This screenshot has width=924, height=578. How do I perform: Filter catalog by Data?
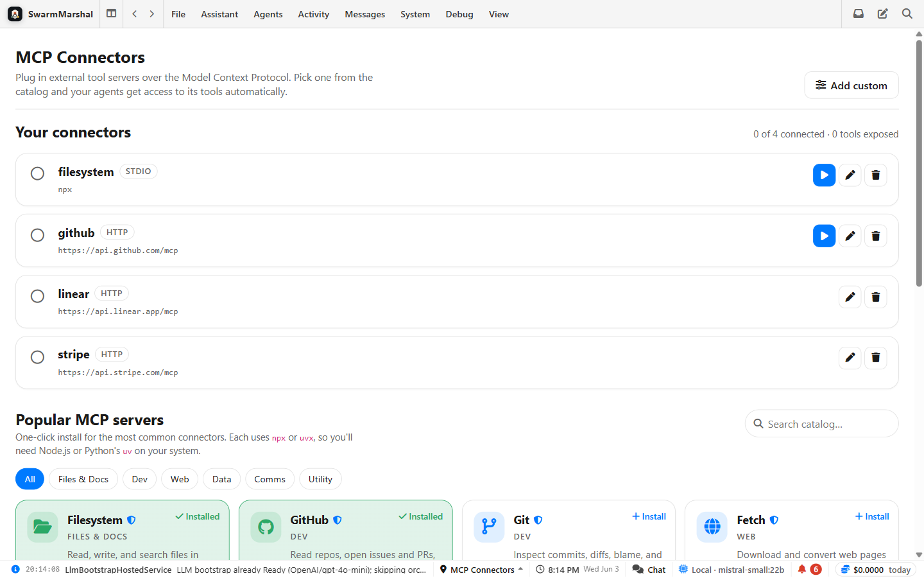click(x=222, y=479)
